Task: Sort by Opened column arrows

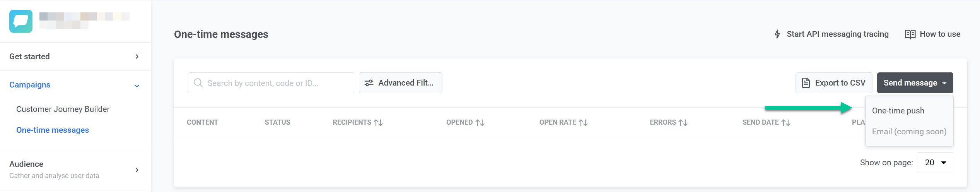Action: (x=480, y=123)
